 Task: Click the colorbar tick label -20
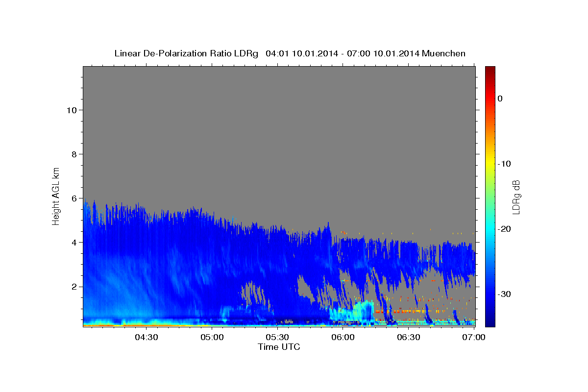tap(504, 229)
